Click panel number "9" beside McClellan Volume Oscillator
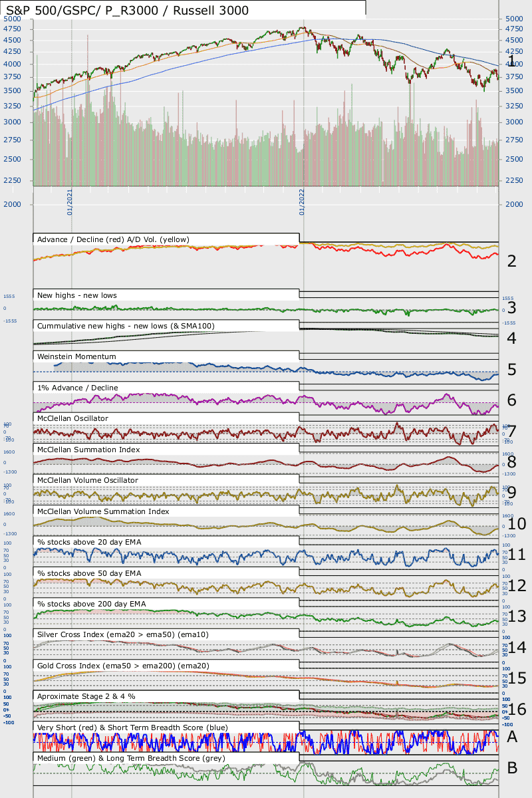 [x=511, y=493]
